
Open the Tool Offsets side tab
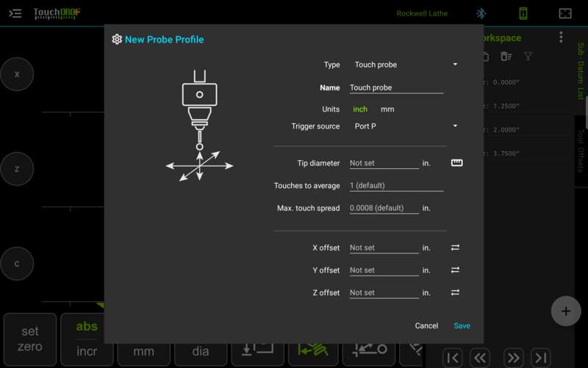point(581,151)
